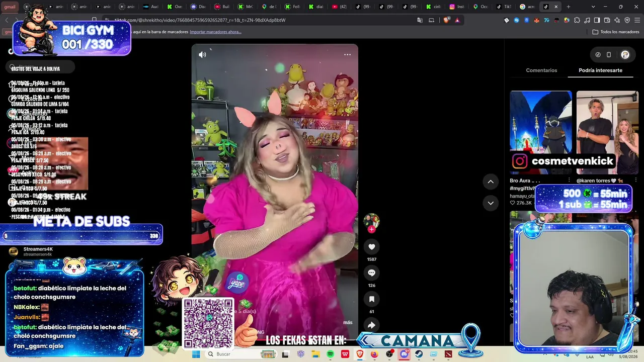Go to the previous video with up arrow
This screenshot has height=362, width=644.
491,182
